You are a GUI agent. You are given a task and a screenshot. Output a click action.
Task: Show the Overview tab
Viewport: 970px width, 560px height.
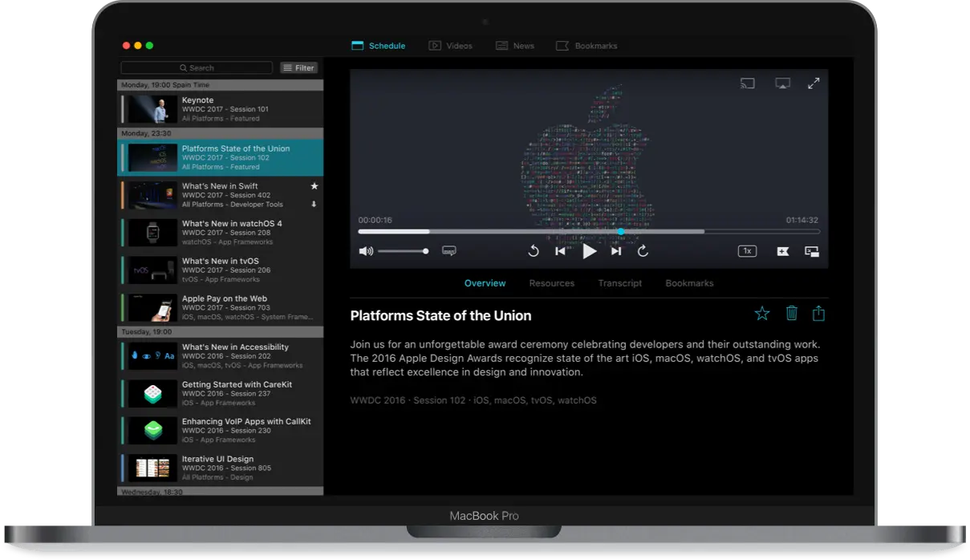pyautogui.click(x=485, y=283)
